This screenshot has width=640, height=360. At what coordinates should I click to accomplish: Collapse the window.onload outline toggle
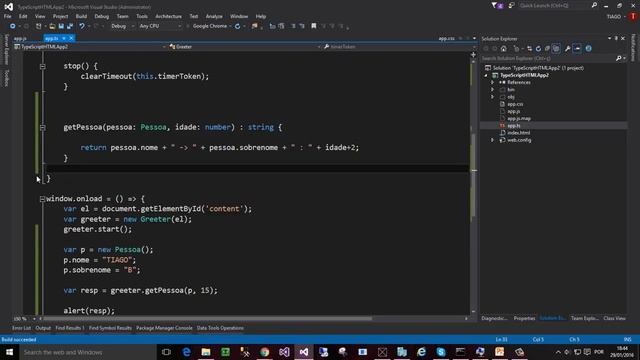(x=42, y=199)
